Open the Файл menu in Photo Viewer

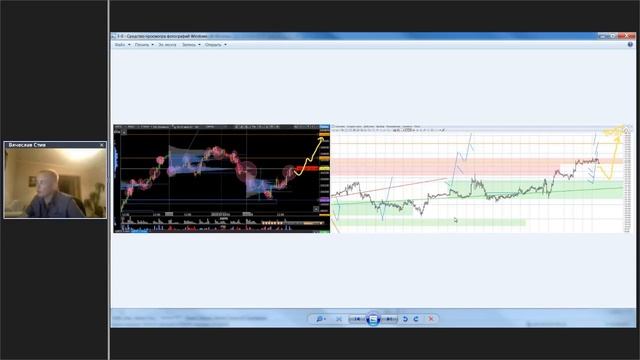coord(122,44)
